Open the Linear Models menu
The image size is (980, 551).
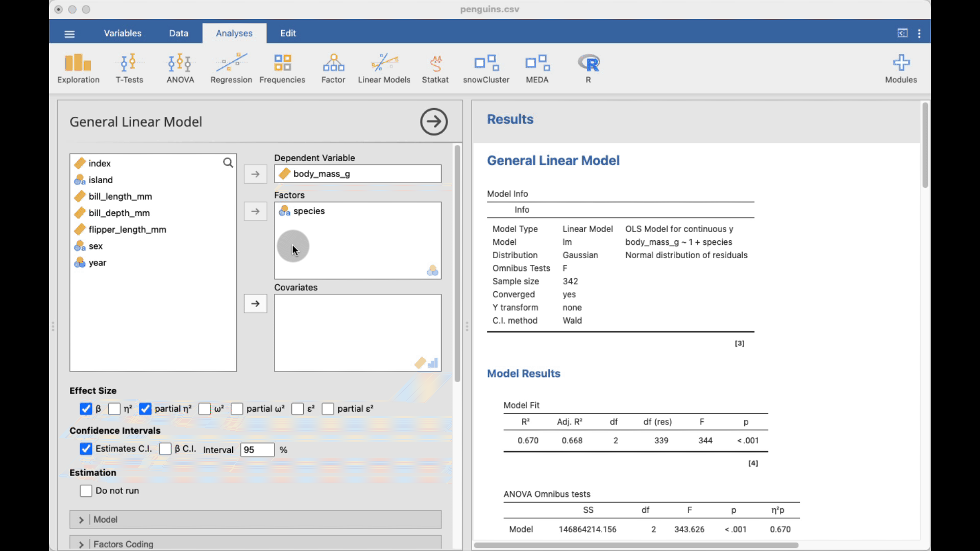coord(384,68)
